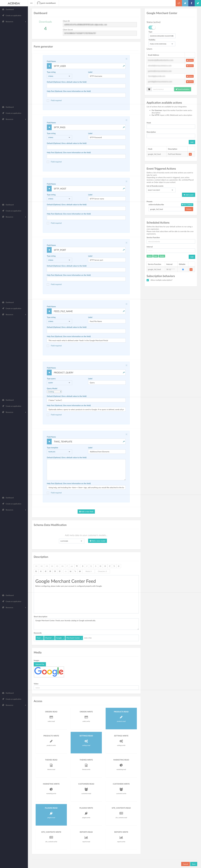Click the Facebook icon in header

click(192, 3)
